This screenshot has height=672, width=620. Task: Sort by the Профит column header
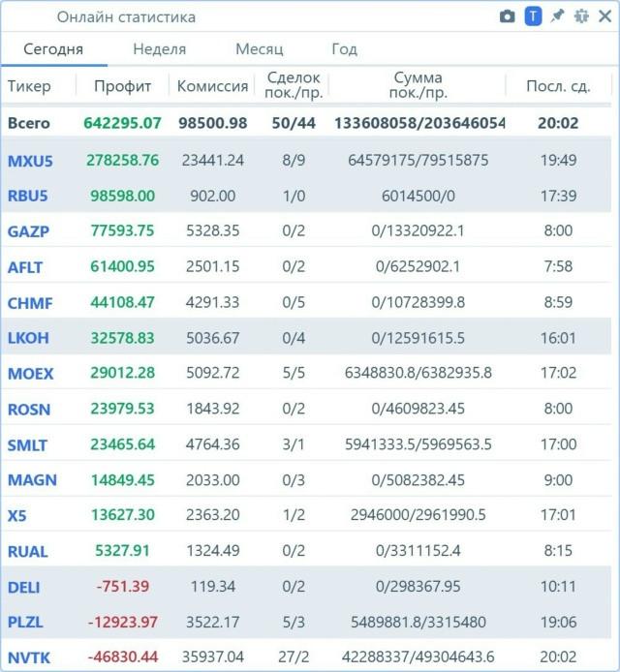click(123, 86)
